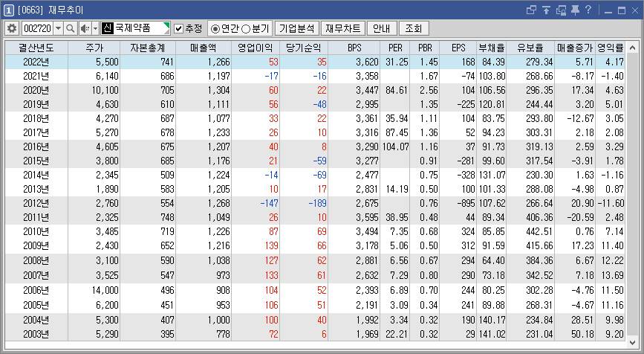Open the settings gear in the toolbar
The width and height of the screenshot is (644, 354).
[x=12, y=28]
